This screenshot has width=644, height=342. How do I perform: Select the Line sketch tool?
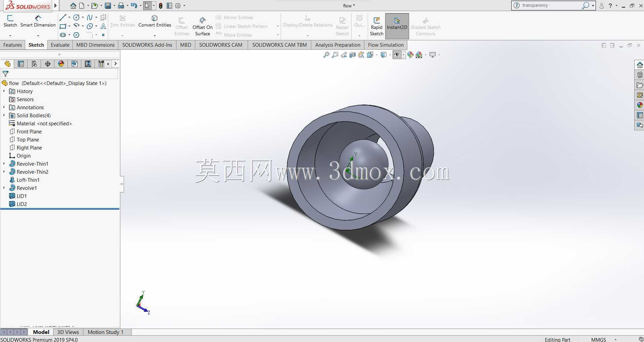(x=63, y=17)
